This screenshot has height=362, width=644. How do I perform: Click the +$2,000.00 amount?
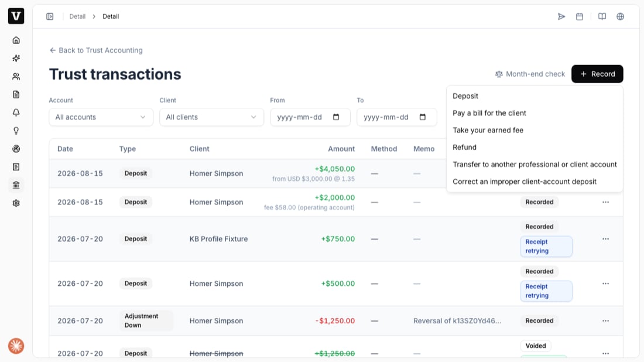335,197
